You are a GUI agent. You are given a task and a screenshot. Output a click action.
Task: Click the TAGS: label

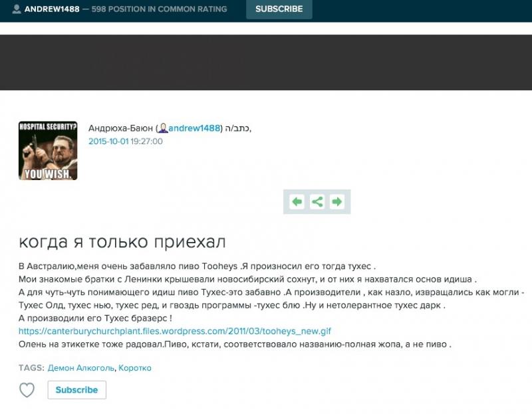31,368
